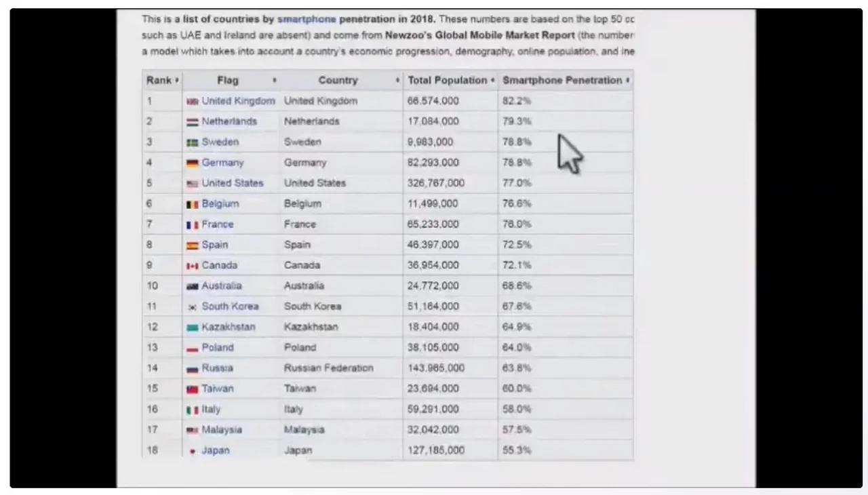This screenshot has width=868, height=495.
Task: Open the Russia link
Action: (x=217, y=368)
